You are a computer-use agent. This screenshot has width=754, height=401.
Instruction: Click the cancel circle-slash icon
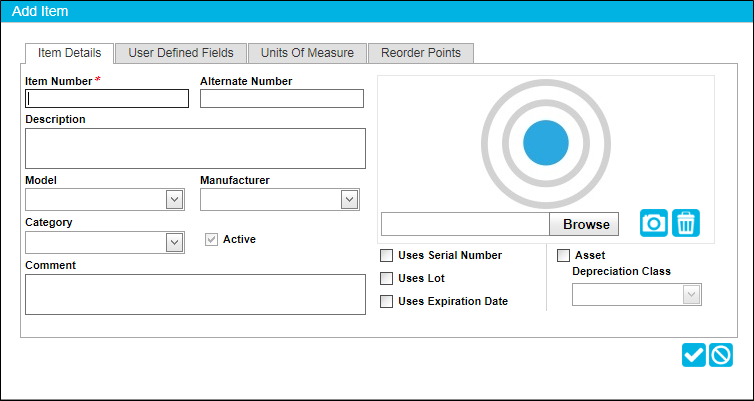[721, 355]
